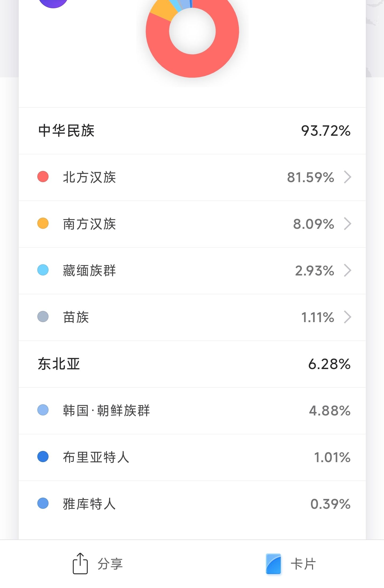Click the 81.59% percentage value
Image resolution: width=384 pixels, height=588 pixels.
[310, 177]
